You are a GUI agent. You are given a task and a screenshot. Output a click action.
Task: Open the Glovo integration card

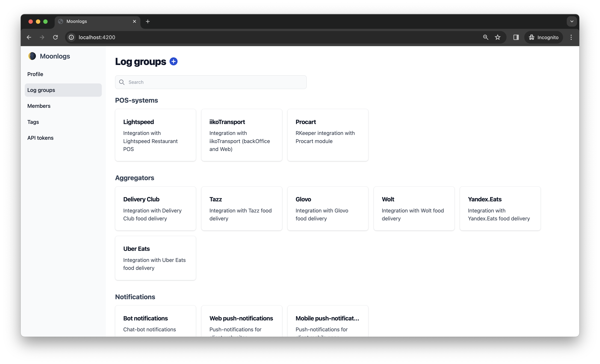pos(327,208)
